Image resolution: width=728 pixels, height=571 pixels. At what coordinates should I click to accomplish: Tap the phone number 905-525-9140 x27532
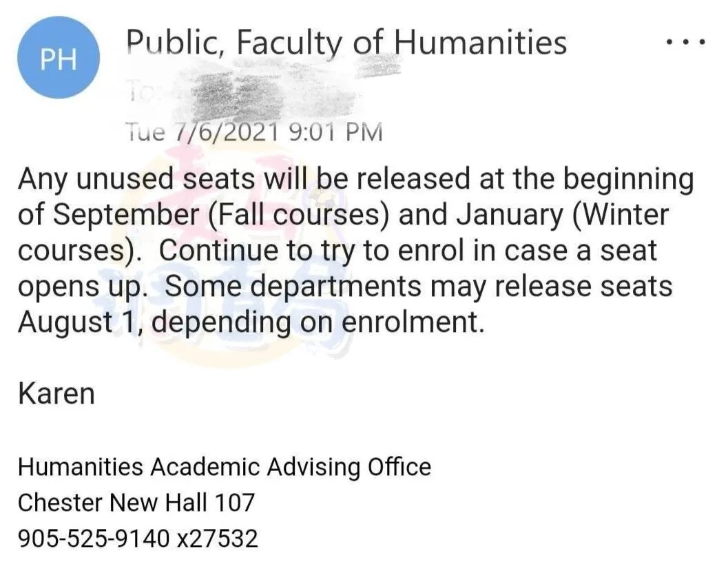pyautogui.click(x=138, y=539)
